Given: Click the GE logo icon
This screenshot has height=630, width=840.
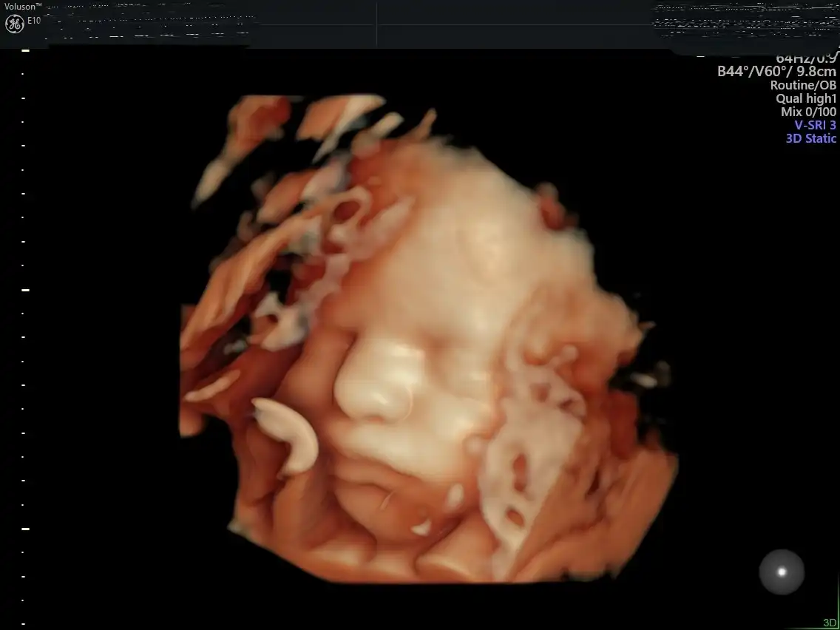Looking at the screenshot, I should 13,23.
